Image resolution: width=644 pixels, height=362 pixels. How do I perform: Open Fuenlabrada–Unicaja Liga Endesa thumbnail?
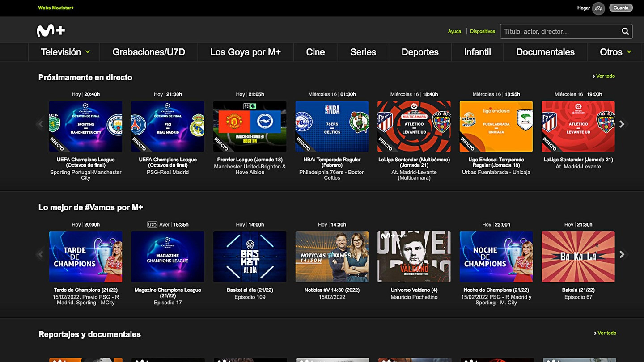[496, 126]
